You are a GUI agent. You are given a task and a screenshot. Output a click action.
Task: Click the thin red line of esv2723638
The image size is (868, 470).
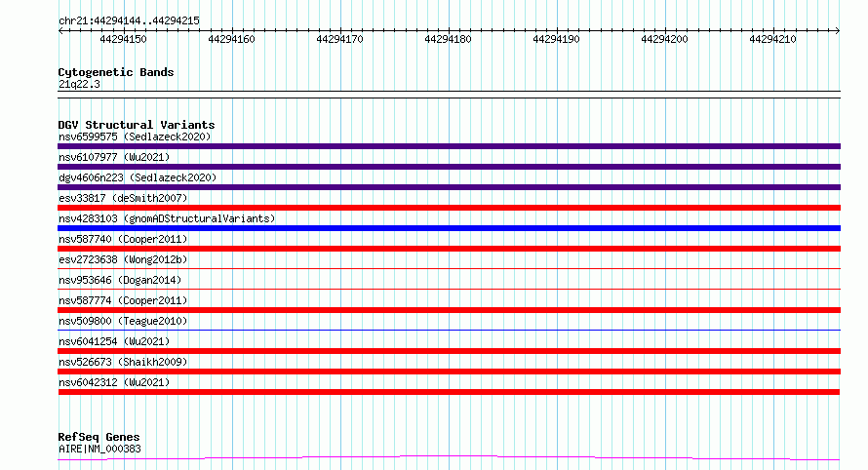pyautogui.click(x=449, y=268)
